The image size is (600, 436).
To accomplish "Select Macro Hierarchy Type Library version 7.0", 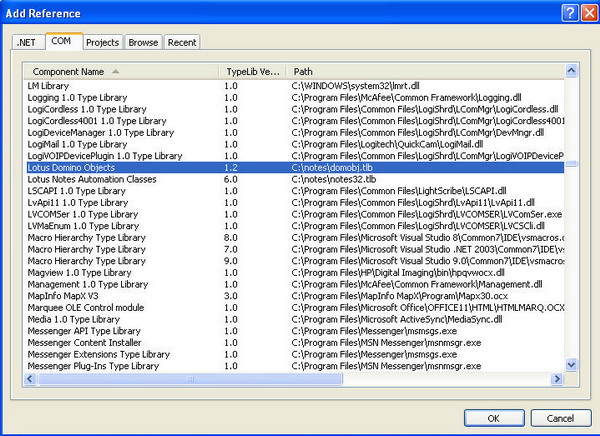I will [295, 249].
